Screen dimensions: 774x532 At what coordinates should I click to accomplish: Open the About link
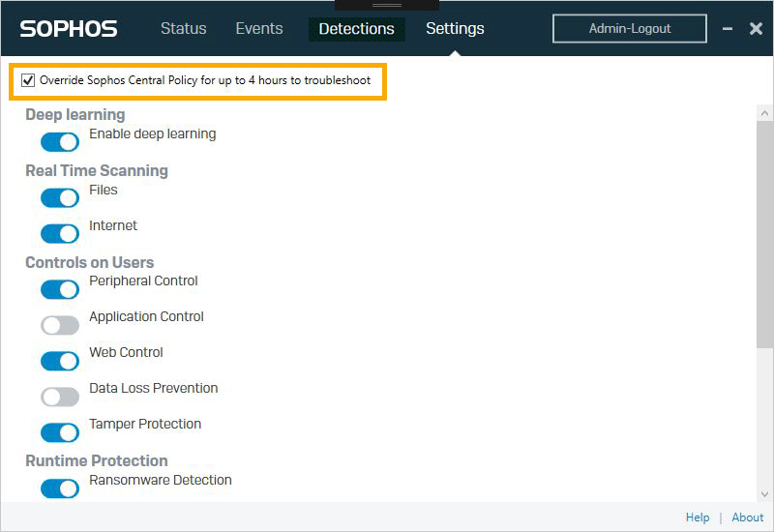[x=748, y=517]
